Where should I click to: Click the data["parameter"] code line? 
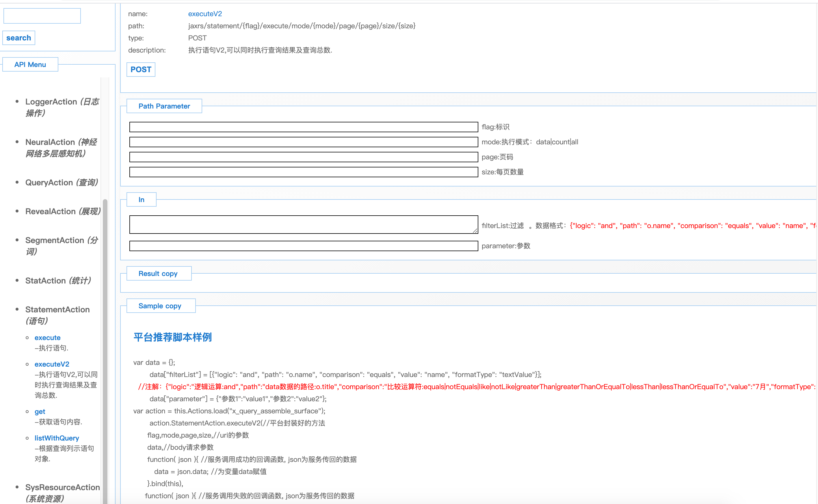238,399
